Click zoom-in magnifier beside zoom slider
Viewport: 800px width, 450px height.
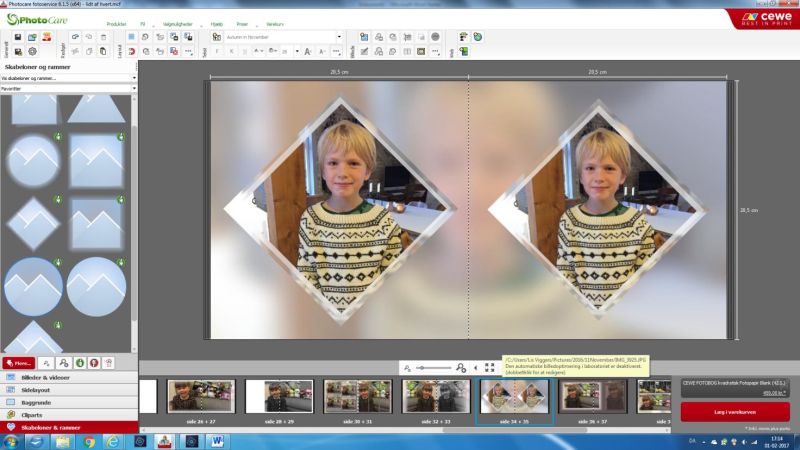[x=460, y=368]
